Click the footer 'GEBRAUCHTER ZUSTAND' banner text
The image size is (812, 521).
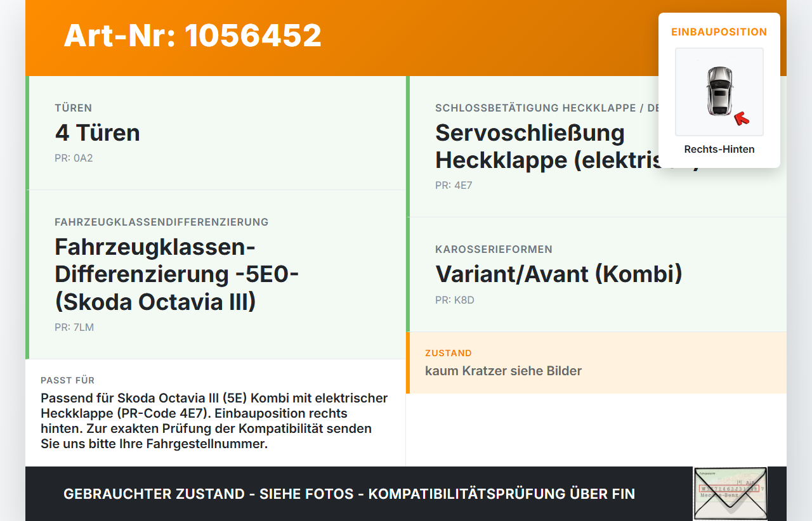tap(349, 494)
